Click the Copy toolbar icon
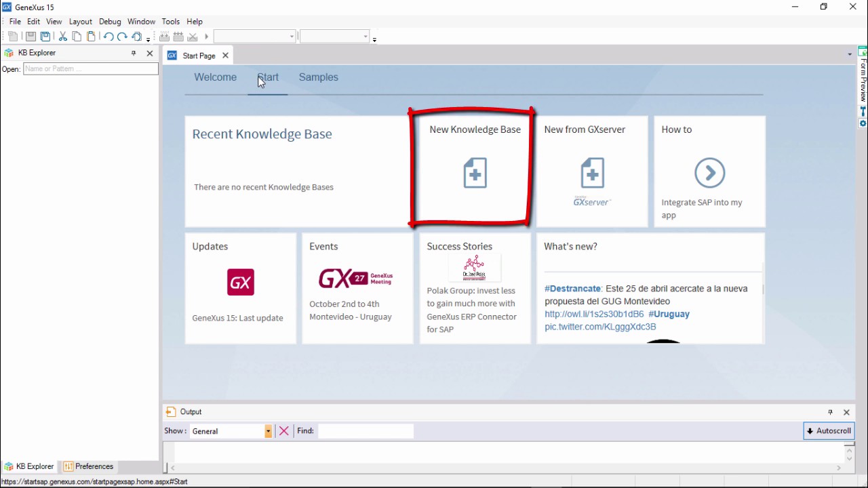 tap(77, 37)
